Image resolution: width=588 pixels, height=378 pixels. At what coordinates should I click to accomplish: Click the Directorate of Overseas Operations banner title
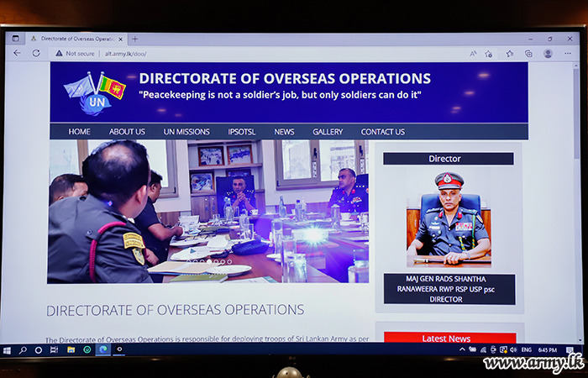coord(285,78)
